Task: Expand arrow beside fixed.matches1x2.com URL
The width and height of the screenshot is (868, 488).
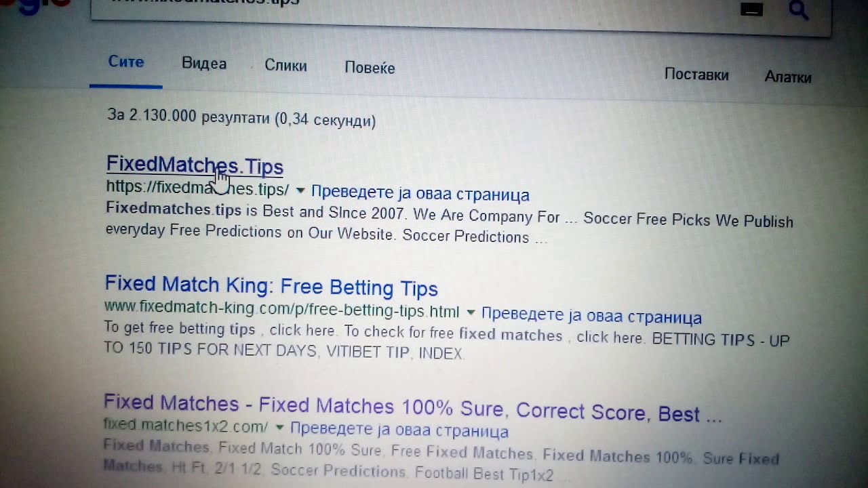Action: pos(280,428)
